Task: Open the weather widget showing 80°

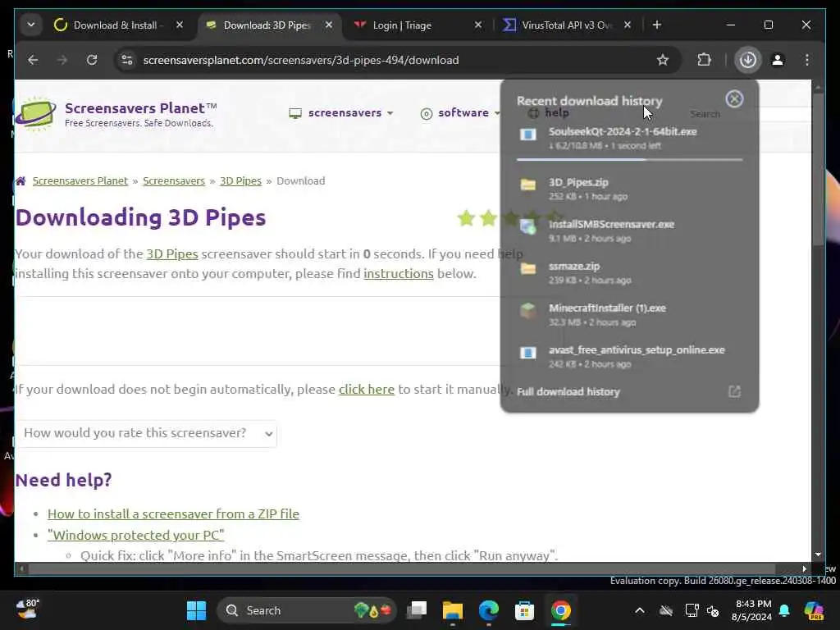Action: [28, 609]
